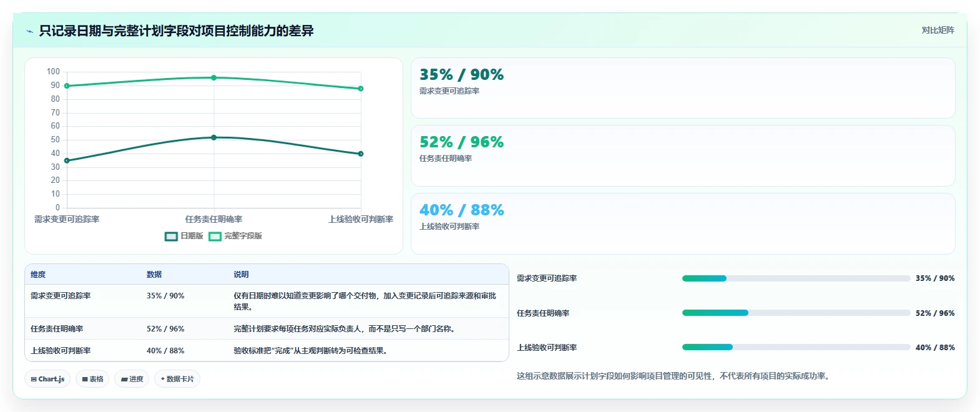Screen dimensions: 980x412
Task: Click the 对比矩阵 label in the header
Action: coord(938,30)
